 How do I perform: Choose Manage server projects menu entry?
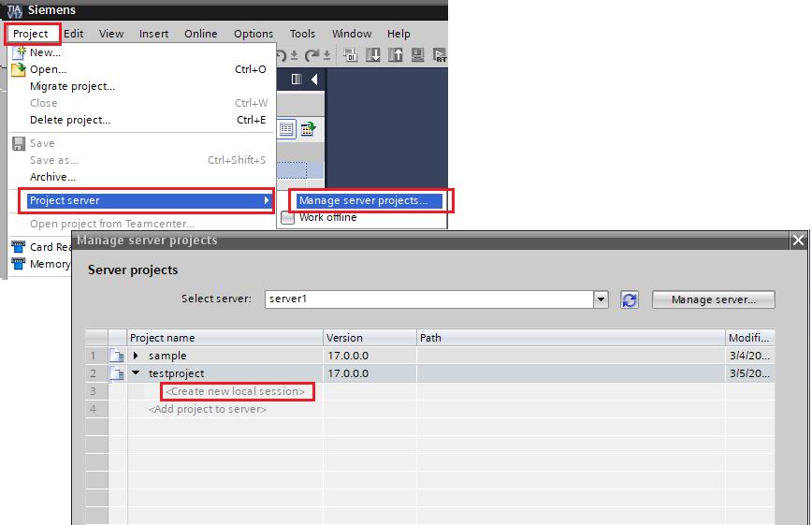tap(363, 200)
